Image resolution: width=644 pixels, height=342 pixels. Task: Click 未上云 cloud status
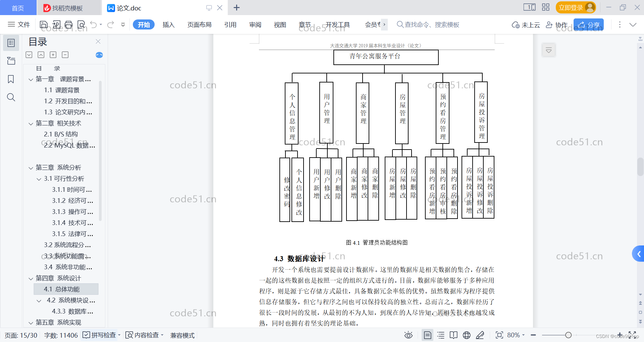526,25
